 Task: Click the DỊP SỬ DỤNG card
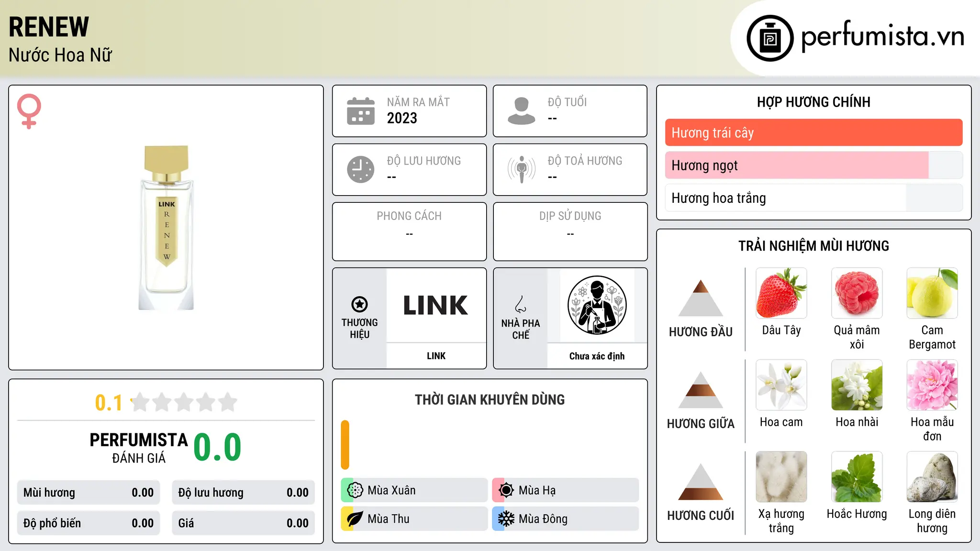point(570,231)
